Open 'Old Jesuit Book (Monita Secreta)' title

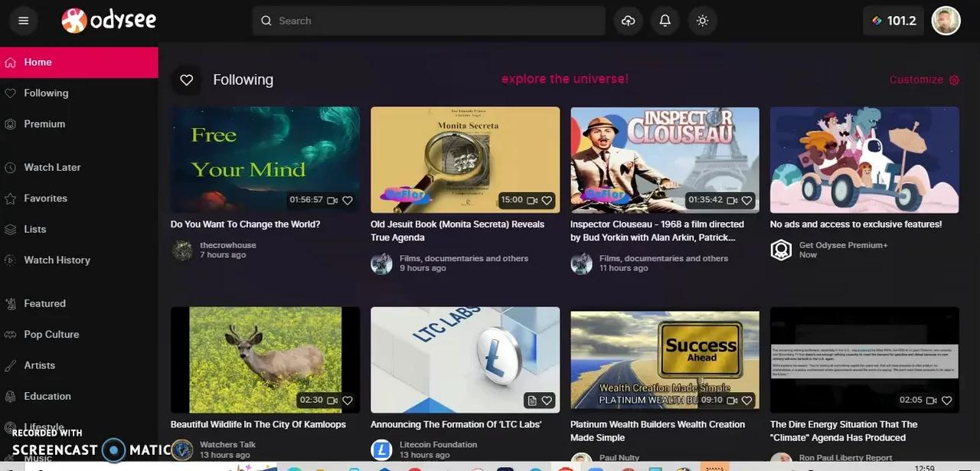point(457,231)
